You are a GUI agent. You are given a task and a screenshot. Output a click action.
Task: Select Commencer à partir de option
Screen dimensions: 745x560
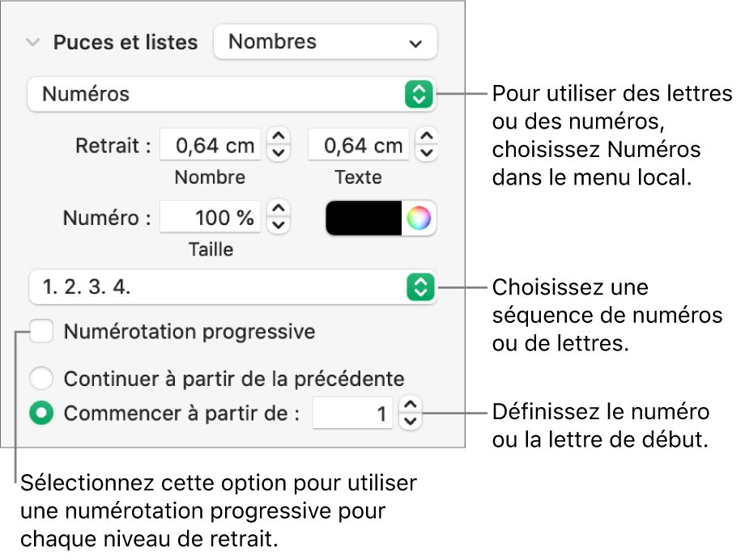click(x=41, y=414)
